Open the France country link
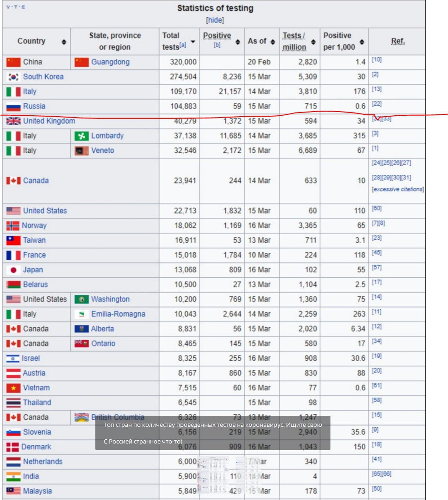Screen dimensions: 448x500 pyautogui.click(x=34, y=255)
